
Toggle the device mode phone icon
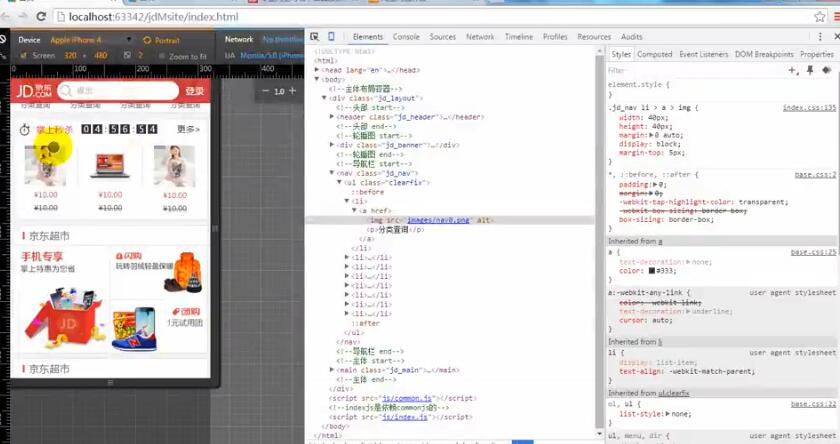click(x=331, y=36)
